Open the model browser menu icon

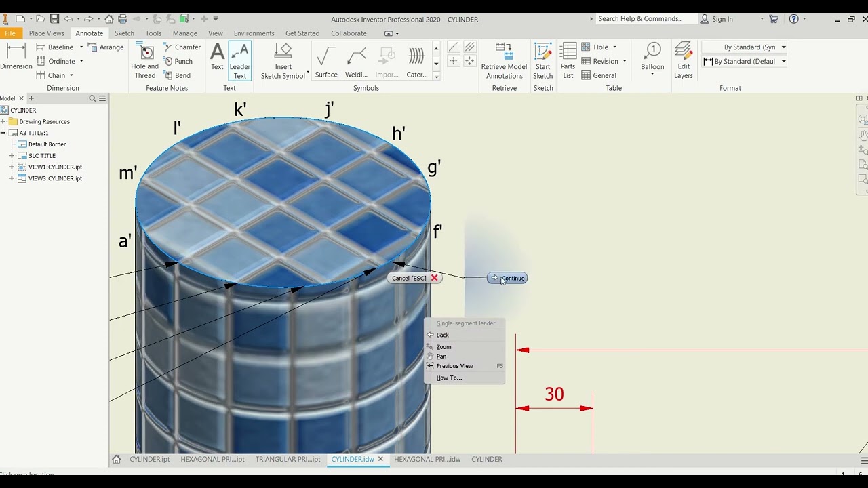(x=102, y=98)
